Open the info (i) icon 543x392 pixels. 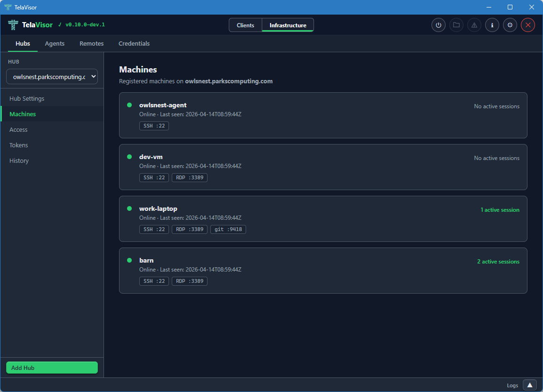(x=492, y=25)
